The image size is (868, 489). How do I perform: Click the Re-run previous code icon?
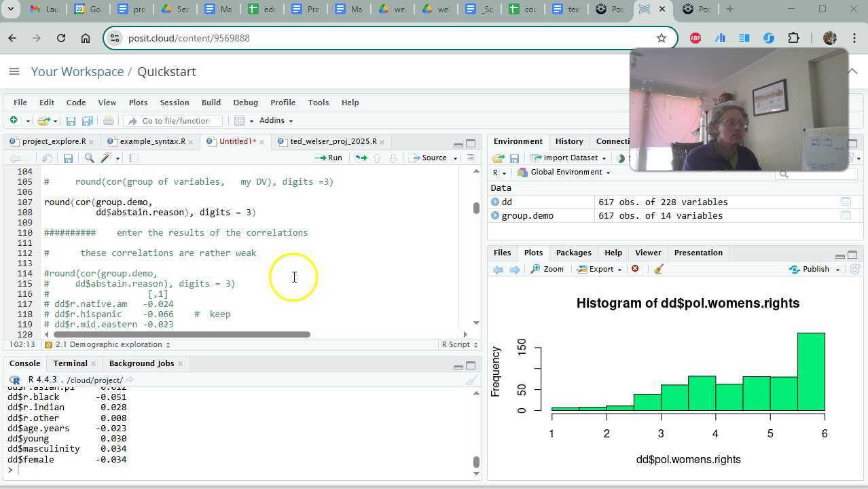coord(361,158)
